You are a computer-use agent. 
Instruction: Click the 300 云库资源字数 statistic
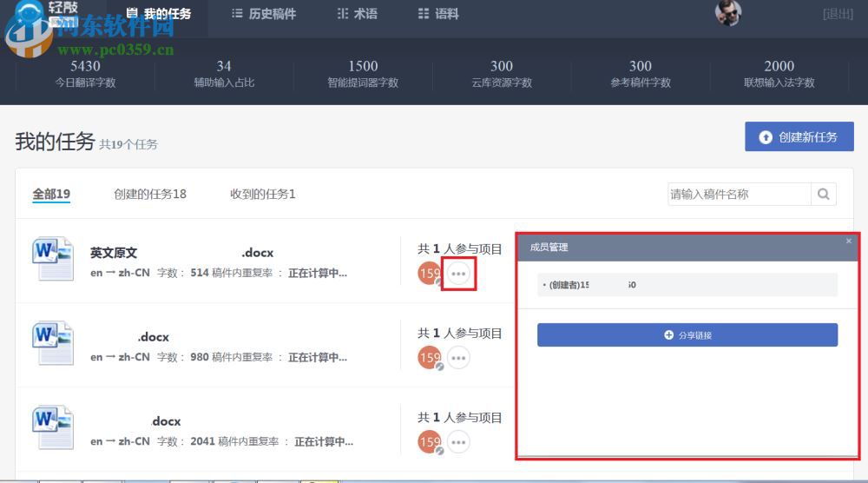pos(502,74)
